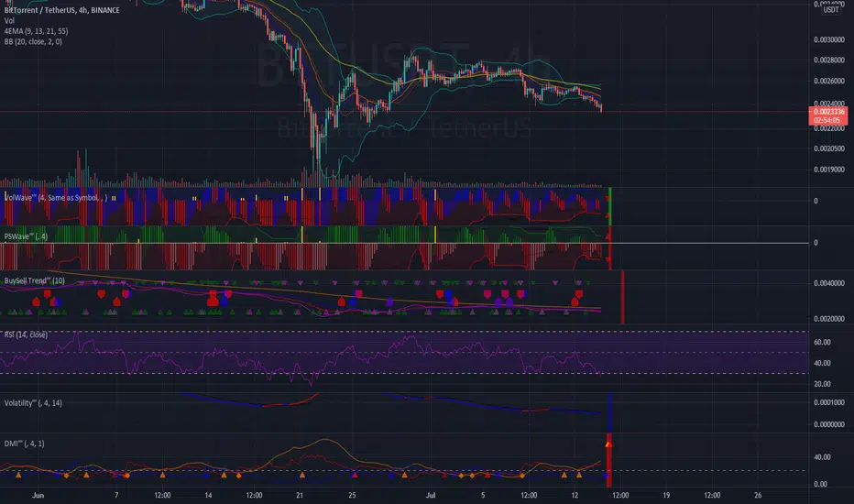Click the 60.00 label on the RSI scale

(x=822, y=342)
